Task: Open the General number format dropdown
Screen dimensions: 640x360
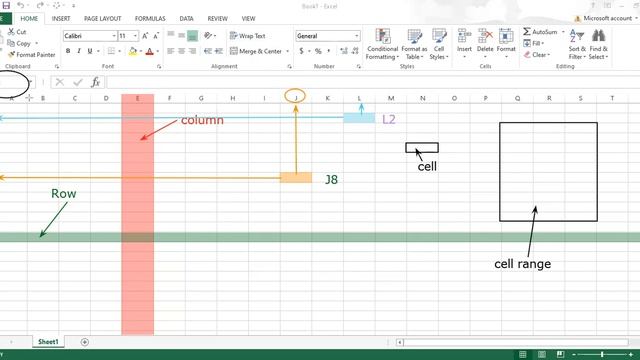Action: pyautogui.click(x=357, y=36)
